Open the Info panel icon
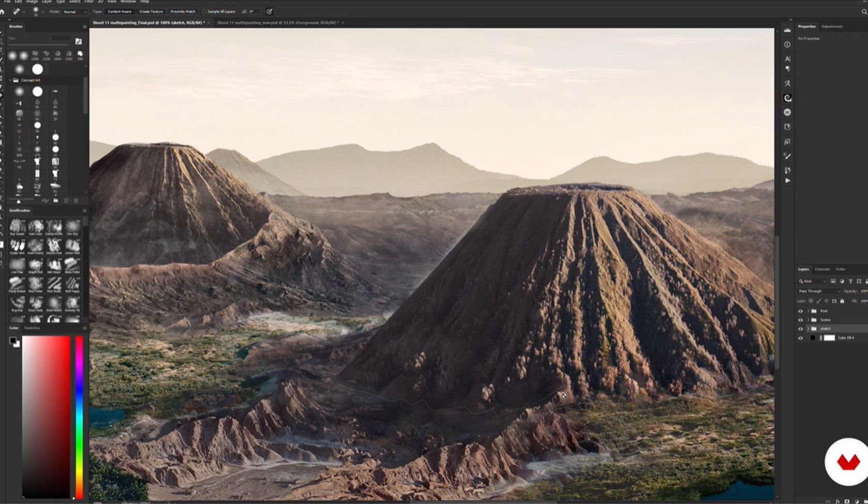The height and width of the screenshot is (504, 868). 787,44
